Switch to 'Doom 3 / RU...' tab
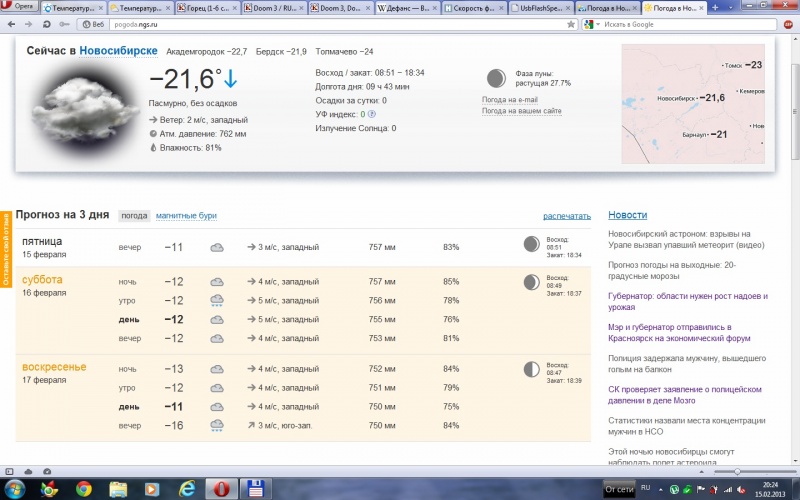The image size is (800, 500). coord(274,8)
